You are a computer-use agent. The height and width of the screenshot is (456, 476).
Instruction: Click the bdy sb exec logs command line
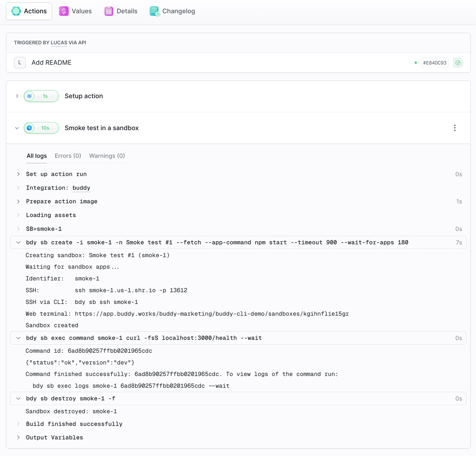[x=131, y=386]
